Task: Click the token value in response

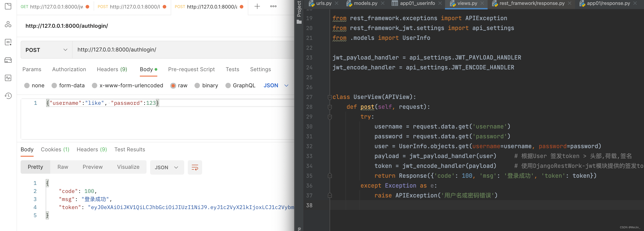Action: (x=191, y=207)
